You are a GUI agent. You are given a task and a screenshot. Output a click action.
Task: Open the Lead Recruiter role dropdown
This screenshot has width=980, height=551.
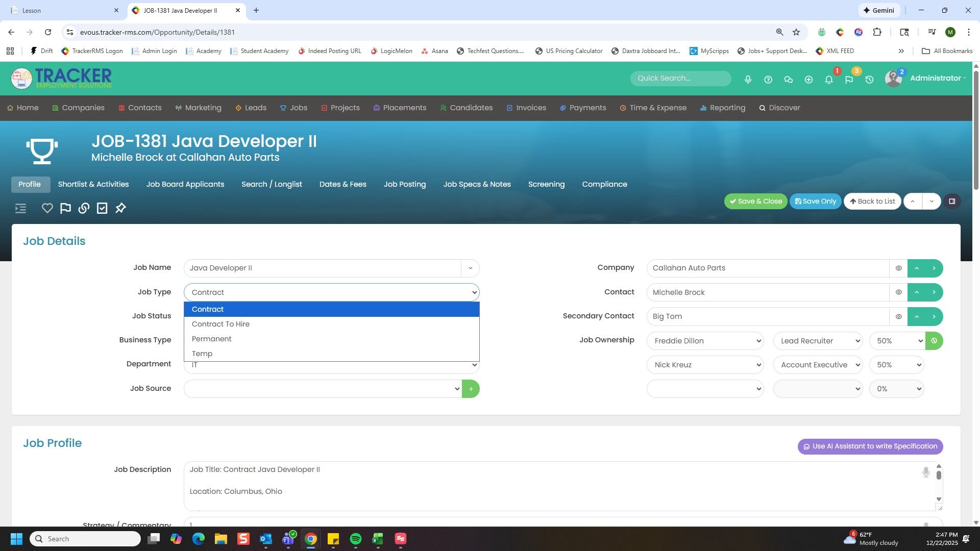point(818,341)
